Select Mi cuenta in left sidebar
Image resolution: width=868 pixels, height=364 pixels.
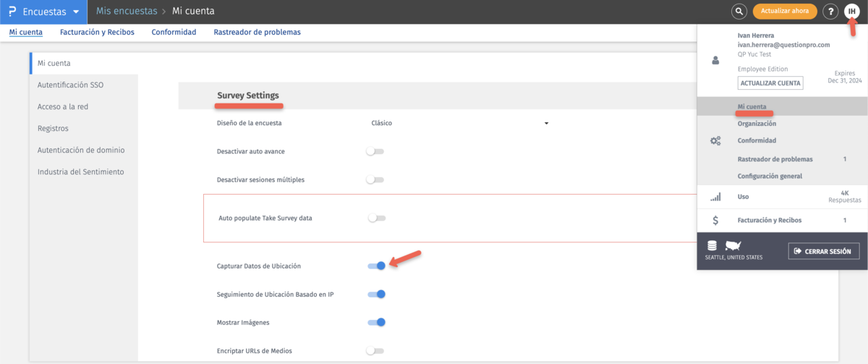[83, 64]
